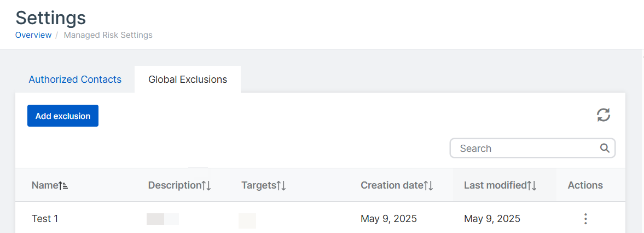Click the Creation date header text

pyautogui.click(x=392, y=185)
